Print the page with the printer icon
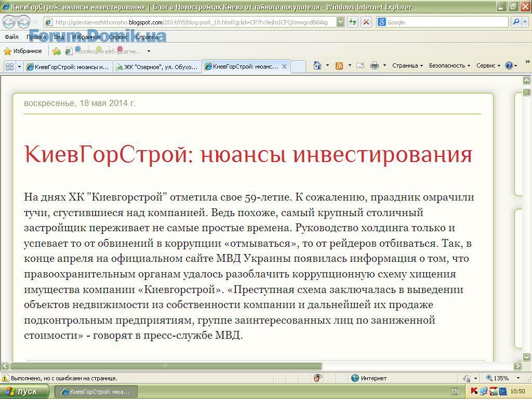Screen dimensions: 532x399 click(x=374, y=66)
